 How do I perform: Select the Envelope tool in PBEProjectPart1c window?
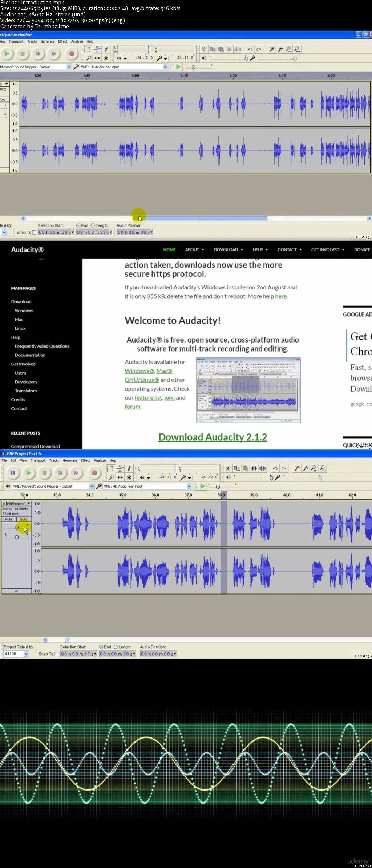120,468
